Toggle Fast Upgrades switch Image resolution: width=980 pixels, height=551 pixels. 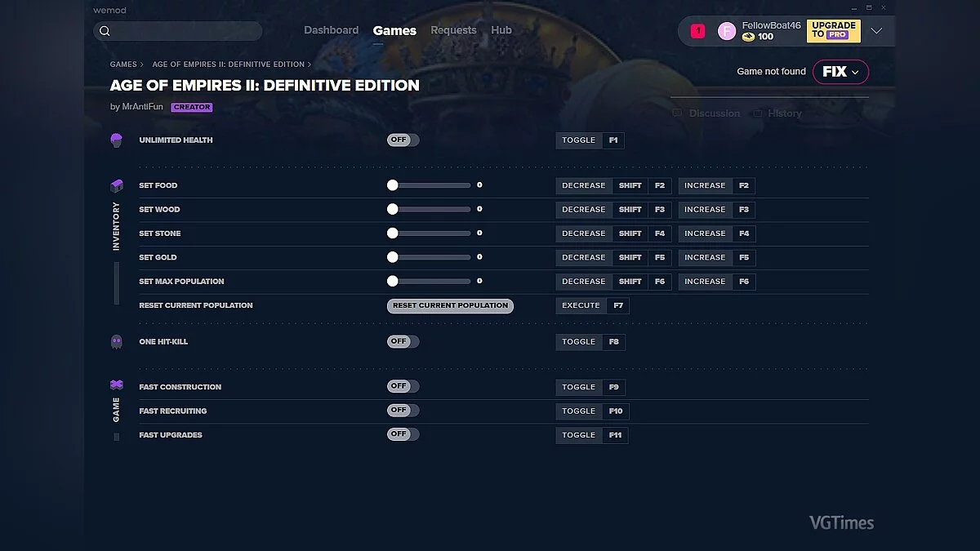(x=403, y=434)
